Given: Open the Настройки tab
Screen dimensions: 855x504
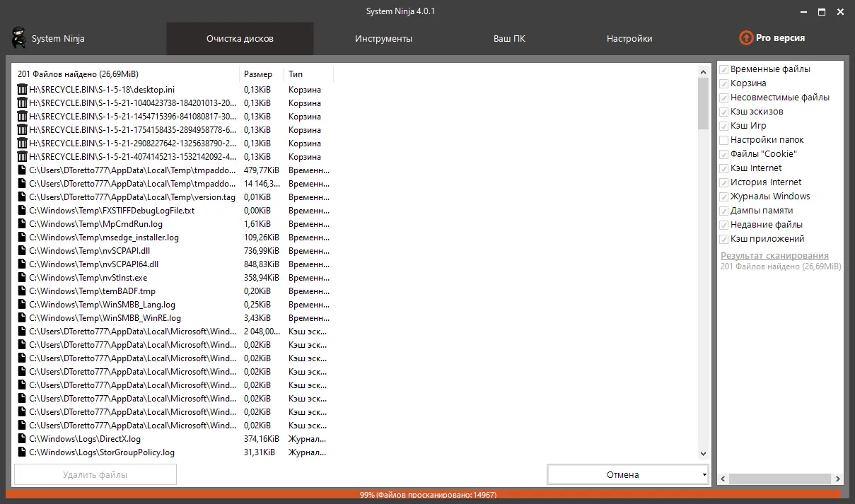Looking at the screenshot, I should [x=629, y=39].
